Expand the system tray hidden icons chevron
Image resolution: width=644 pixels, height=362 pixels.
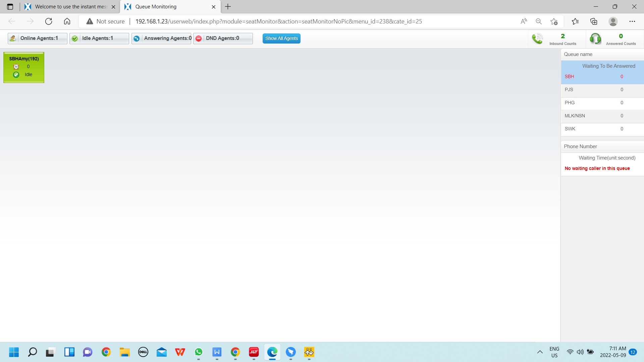(540, 352)
